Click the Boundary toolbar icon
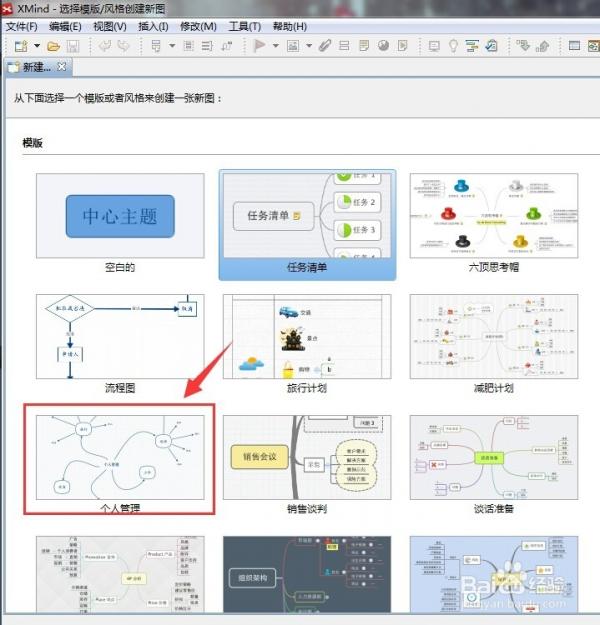 pos(189,46)
